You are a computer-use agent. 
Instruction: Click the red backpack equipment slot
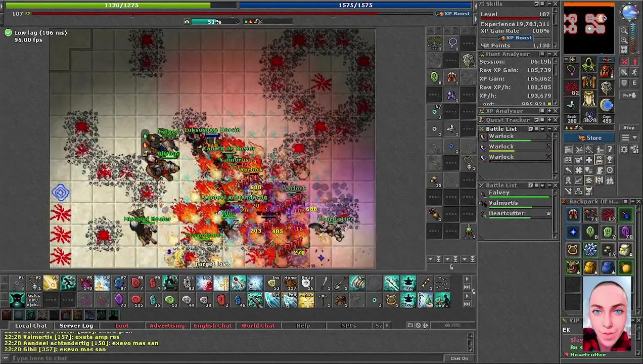(x=607, y=70)
